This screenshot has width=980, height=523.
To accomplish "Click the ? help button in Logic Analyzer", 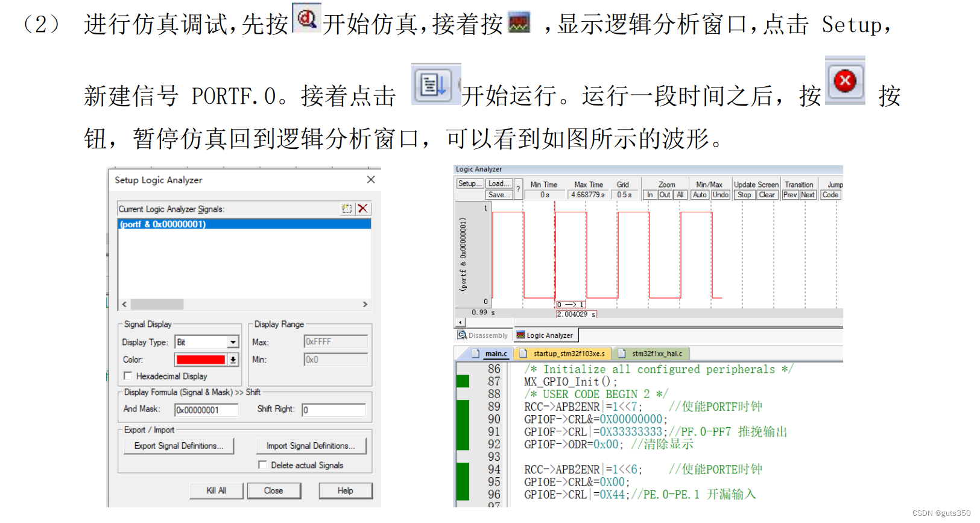I will 518,189.
